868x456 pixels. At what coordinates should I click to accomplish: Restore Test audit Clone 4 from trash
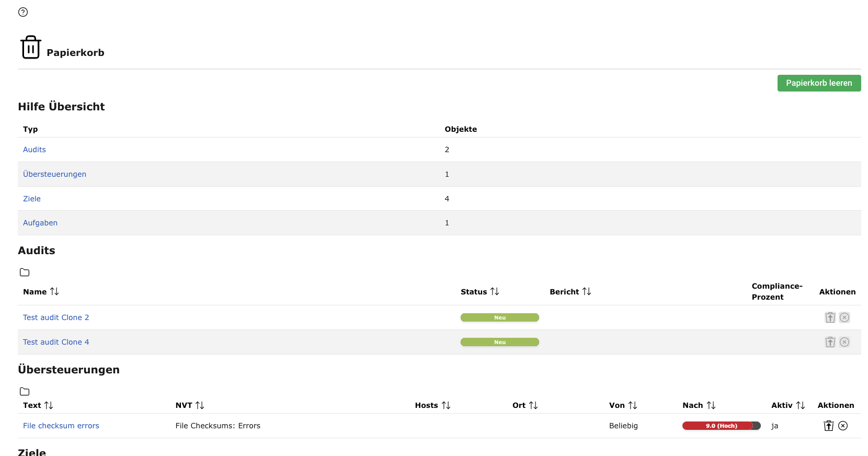[830, 342]
